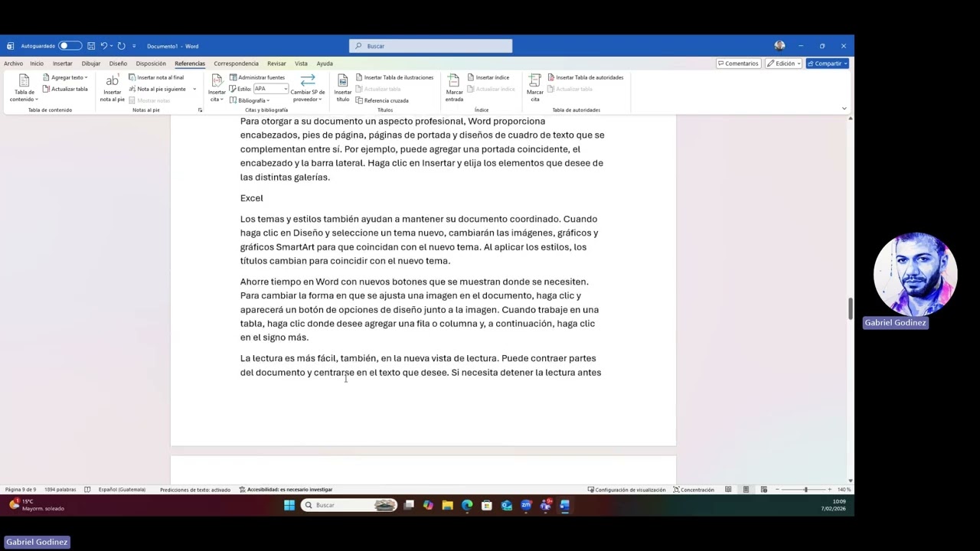Click the Windows Start button

(x=289, y=505)
